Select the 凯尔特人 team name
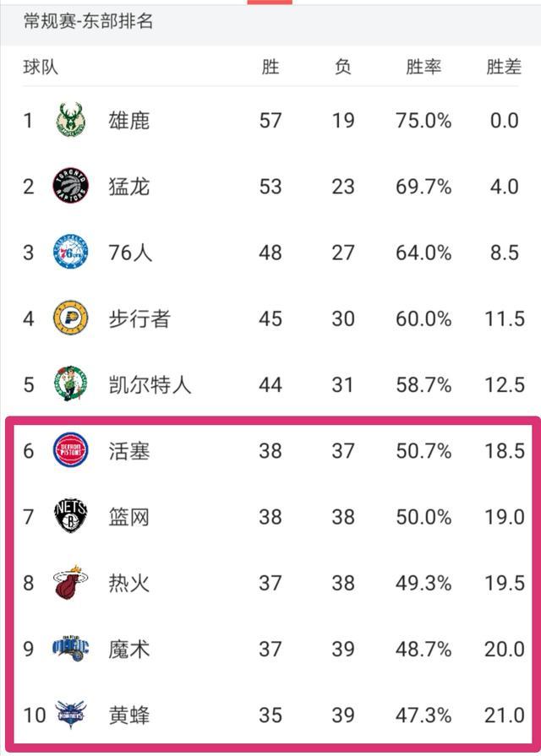541x756 pixels. point(150,384)
